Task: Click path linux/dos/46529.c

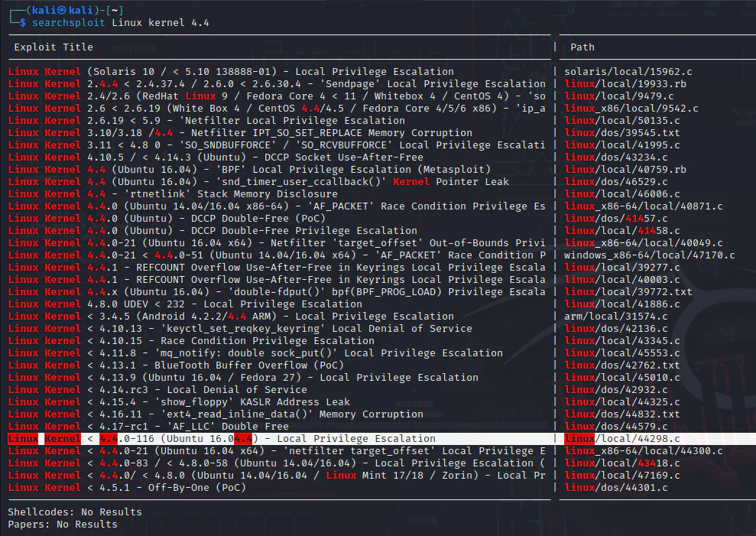Action: pos(615,182)
